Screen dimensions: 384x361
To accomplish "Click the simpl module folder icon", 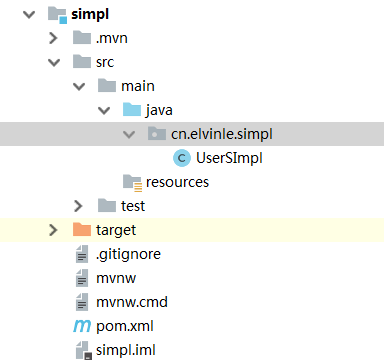I will (x=57, y=15).
